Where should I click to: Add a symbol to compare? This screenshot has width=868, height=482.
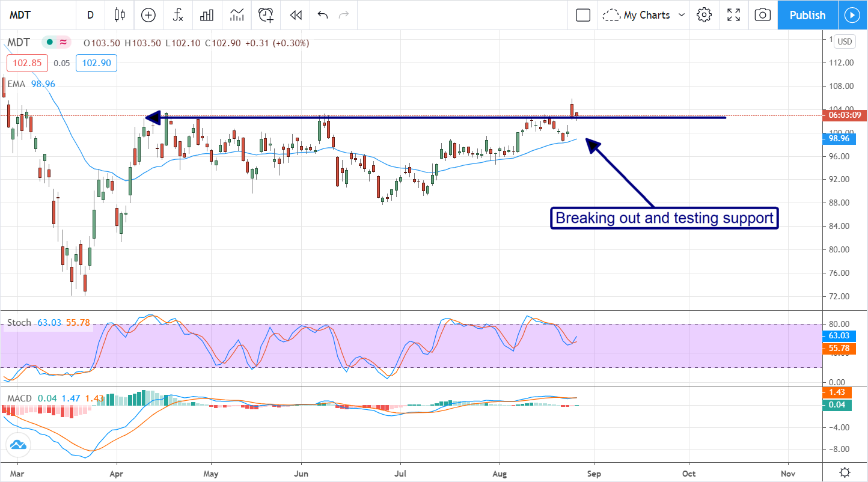pos(148,15)
